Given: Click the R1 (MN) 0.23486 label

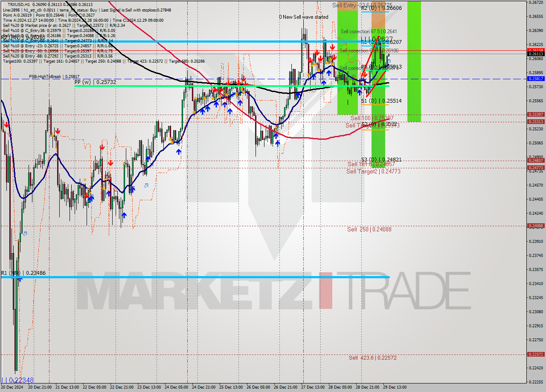Looking at the screenshot, I should coord(23,273).
